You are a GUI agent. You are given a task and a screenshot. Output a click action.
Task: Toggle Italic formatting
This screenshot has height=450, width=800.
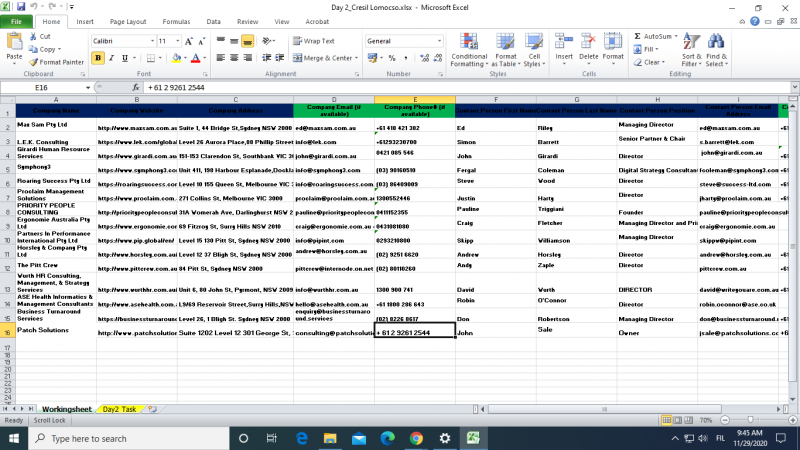[111, 58]
